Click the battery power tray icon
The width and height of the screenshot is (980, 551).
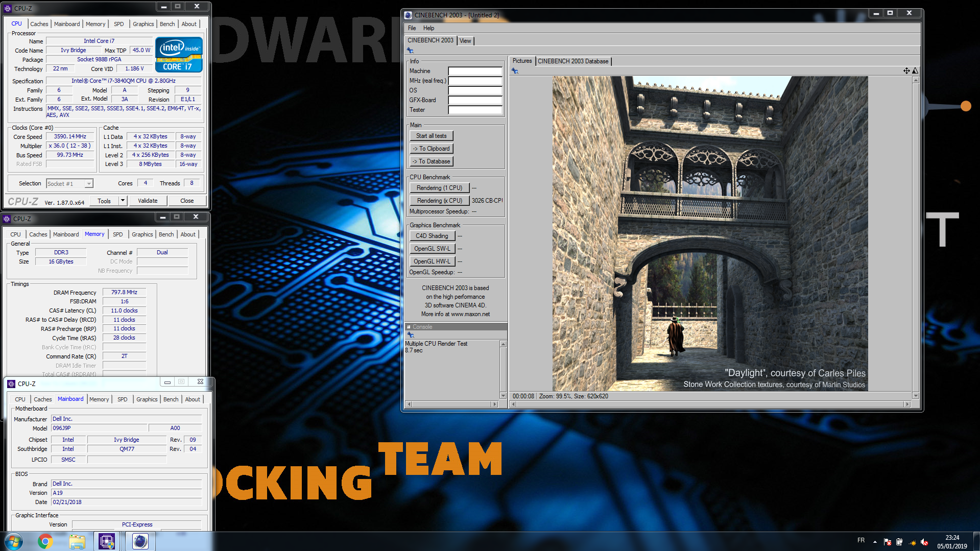[899, 542]
